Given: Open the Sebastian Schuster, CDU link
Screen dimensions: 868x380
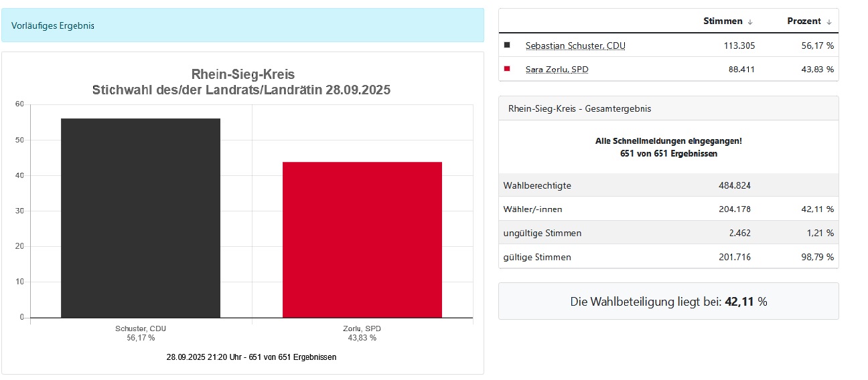Looking at the screenshot, I should (x=575, y=45).
